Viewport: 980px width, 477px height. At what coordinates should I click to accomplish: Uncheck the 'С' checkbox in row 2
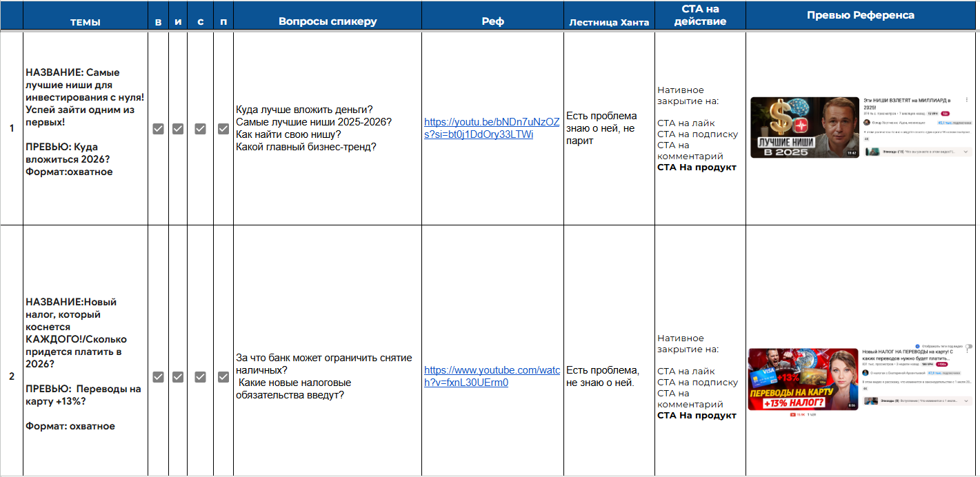click(201, 377)
